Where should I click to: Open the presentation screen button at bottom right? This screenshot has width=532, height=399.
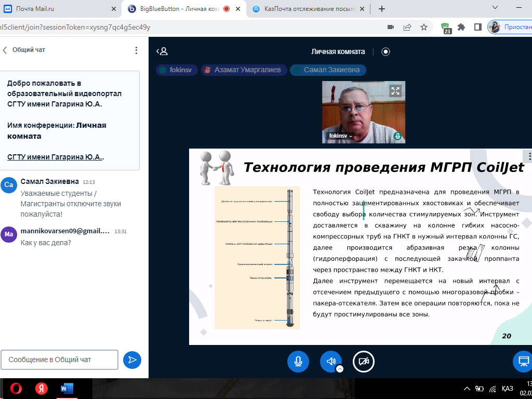tap(523, 361)
